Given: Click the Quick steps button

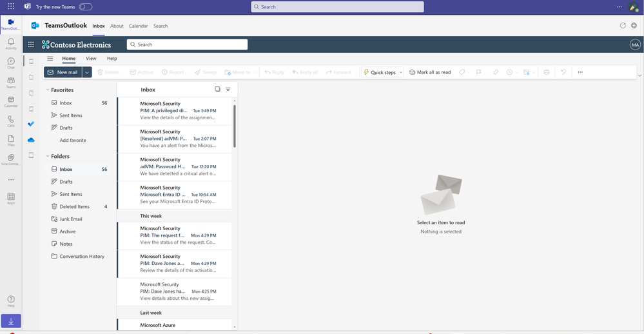Looking at the screenshot, I should [380, 72].
